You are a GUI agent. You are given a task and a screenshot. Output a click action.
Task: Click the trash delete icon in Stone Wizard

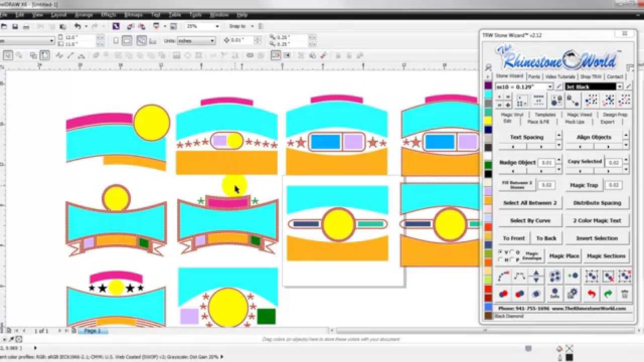625,294
